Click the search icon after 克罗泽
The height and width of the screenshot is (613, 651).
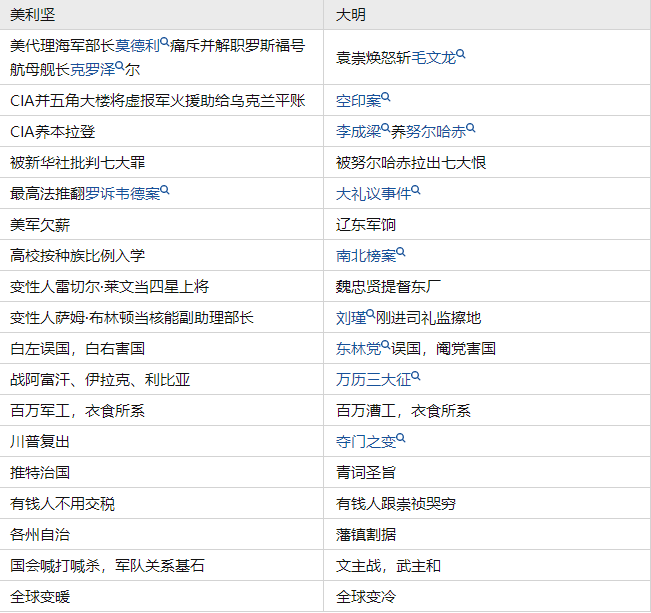point(119,66)
